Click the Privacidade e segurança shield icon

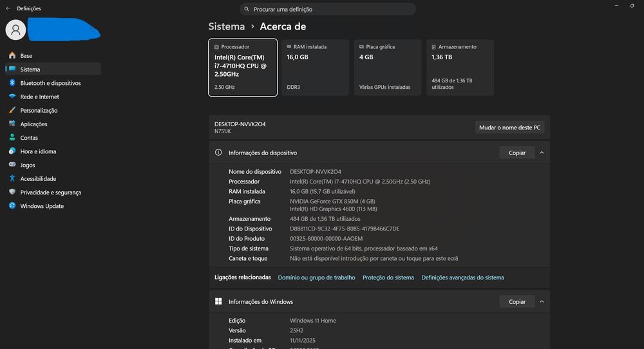point(12,192)
